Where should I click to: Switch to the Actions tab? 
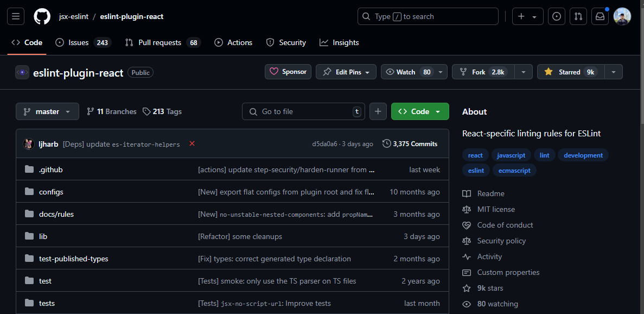tap(233, 42)
